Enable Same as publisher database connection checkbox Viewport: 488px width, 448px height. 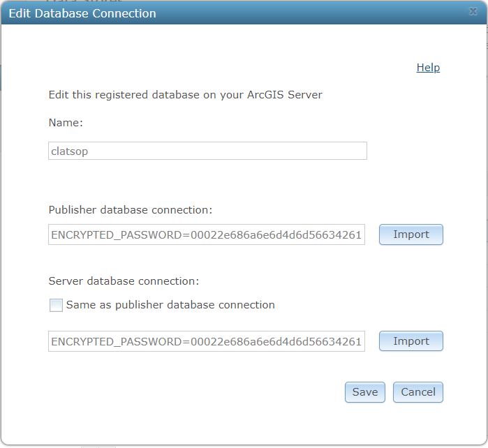[56, 305]
